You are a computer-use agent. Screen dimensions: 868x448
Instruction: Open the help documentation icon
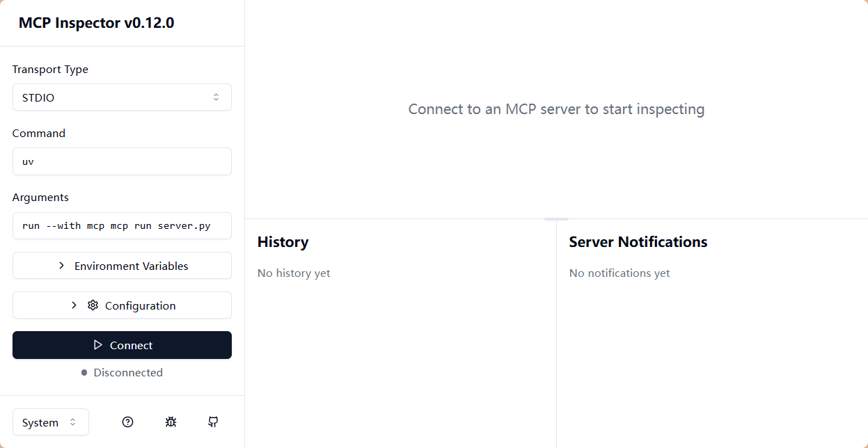coord(127,422)
